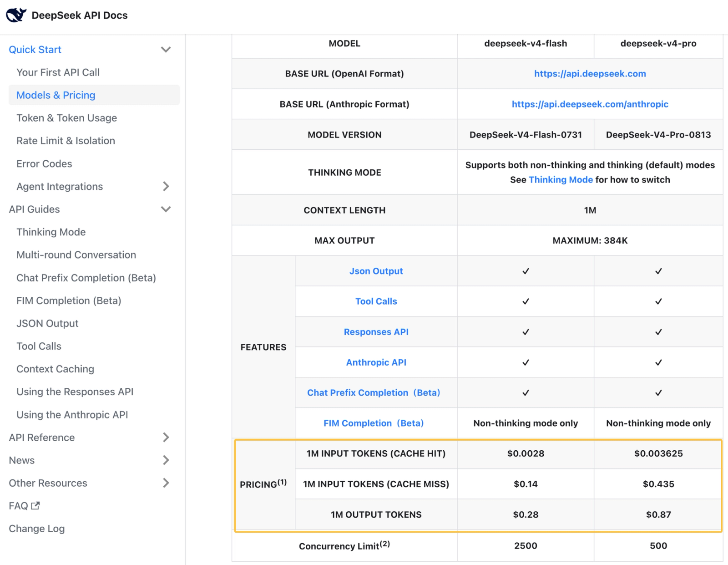Follow Thinking Mode link in table
Viewport: 728px width, 565px height.
pyautogui.click(x=561, y=179)
